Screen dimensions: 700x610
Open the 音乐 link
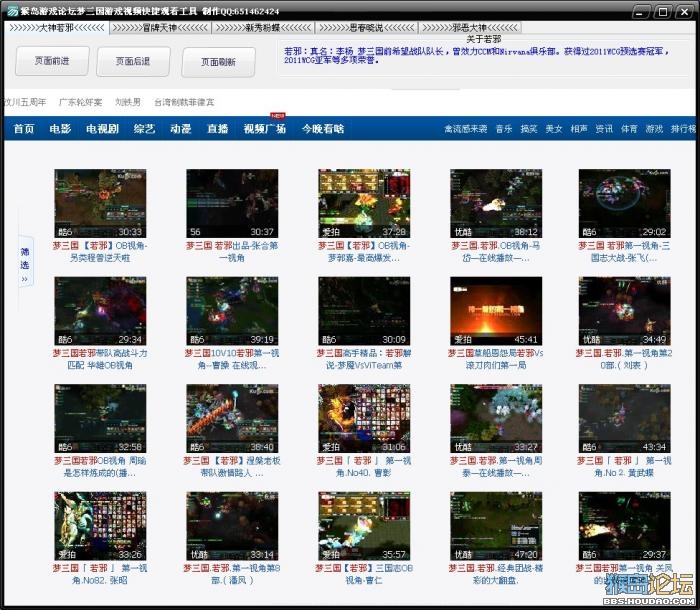pyautogui.click(x=504, y=129)
